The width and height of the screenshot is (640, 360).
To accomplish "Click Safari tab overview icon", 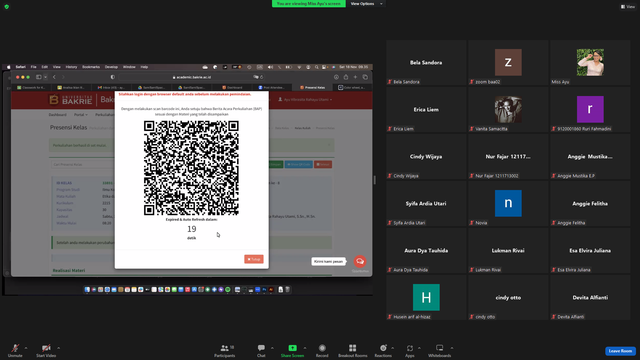I will [365, 77].
